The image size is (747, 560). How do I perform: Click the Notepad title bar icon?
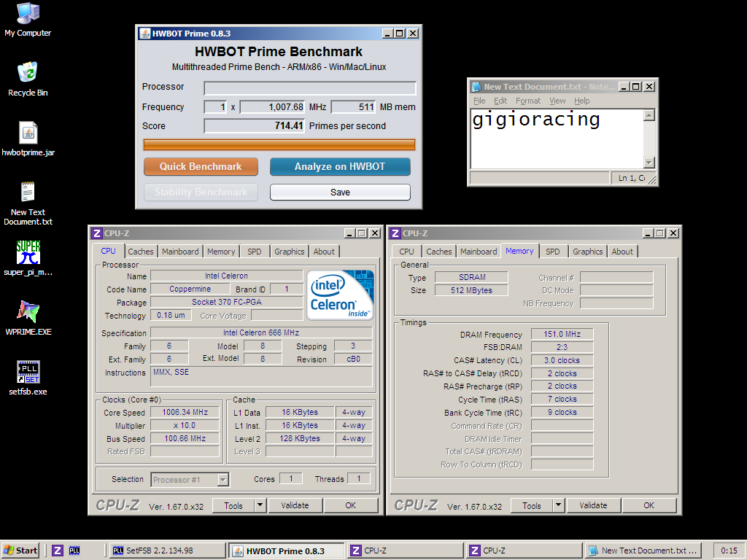coord(476,87)
